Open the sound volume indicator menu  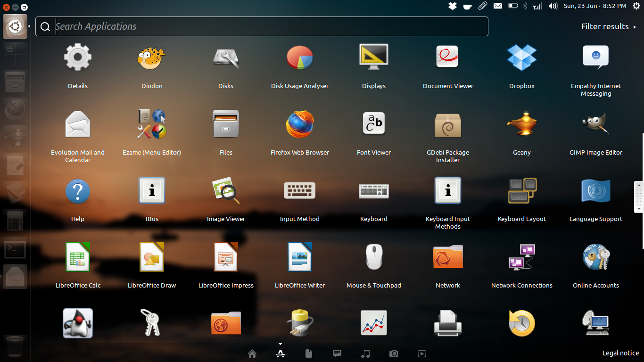coord(553,6)
